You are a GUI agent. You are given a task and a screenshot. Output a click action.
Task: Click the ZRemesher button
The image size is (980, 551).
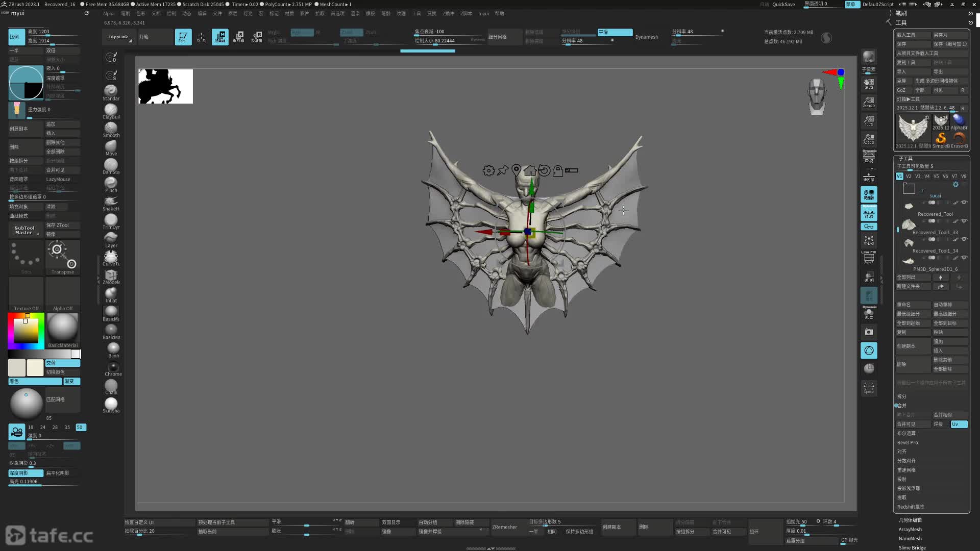coord(504,527)
